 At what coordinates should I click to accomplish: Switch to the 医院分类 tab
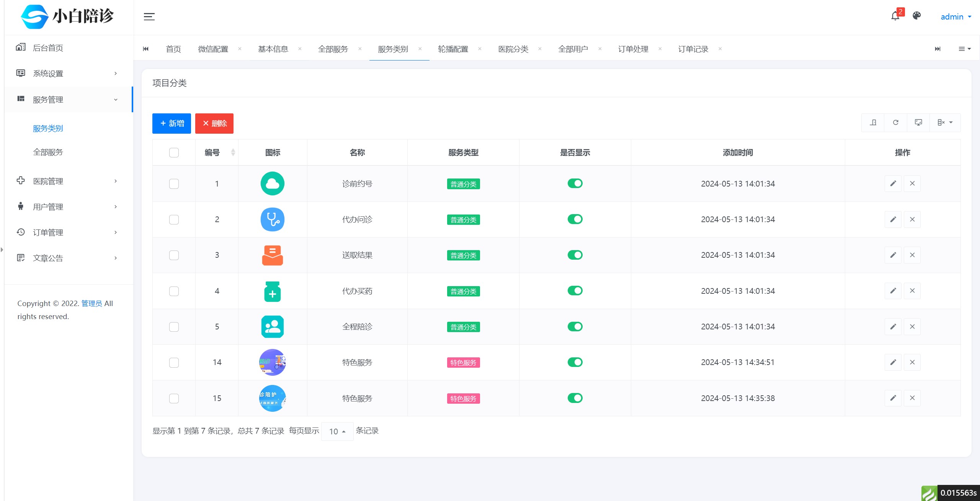point(513,49)
